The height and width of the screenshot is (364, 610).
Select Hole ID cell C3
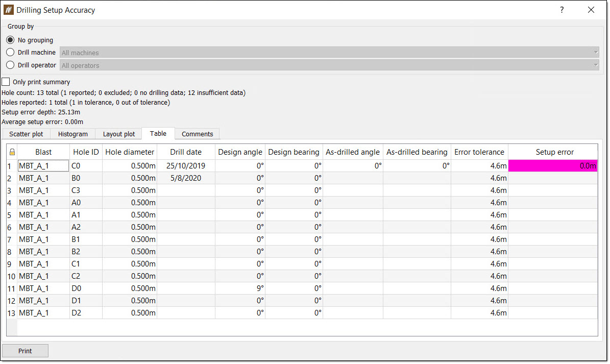pos(86,190)
